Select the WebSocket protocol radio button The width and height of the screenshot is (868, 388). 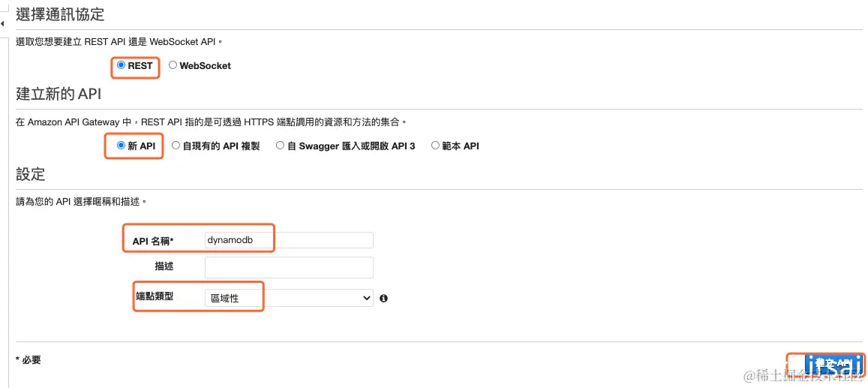point(173,65)
